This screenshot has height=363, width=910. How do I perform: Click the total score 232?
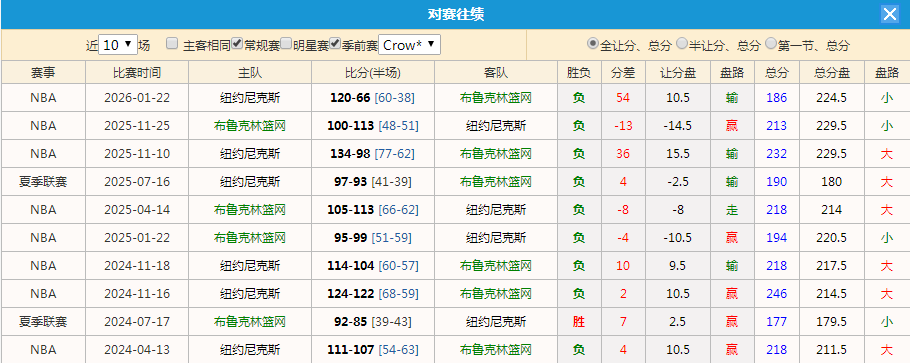[x=777, y=153]
